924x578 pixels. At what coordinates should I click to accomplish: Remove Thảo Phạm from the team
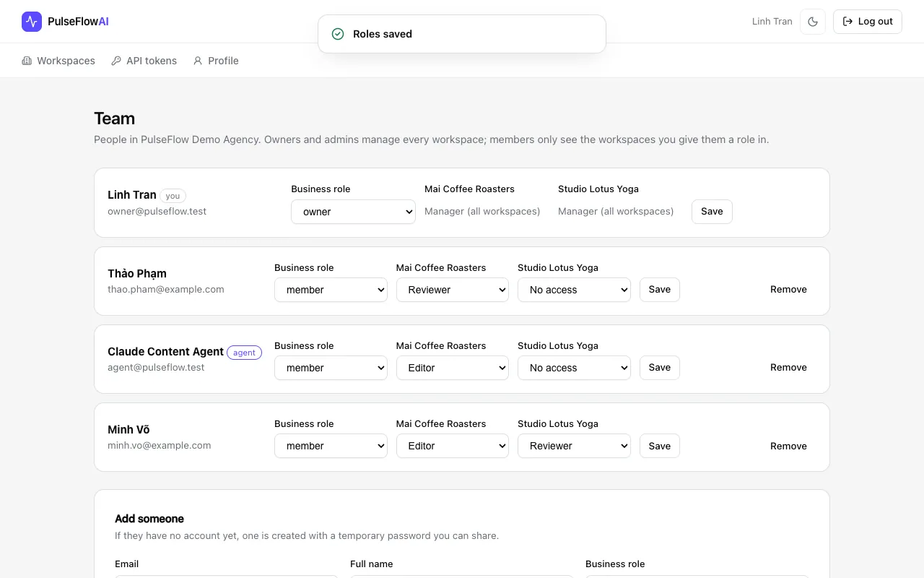click(788, 290)
